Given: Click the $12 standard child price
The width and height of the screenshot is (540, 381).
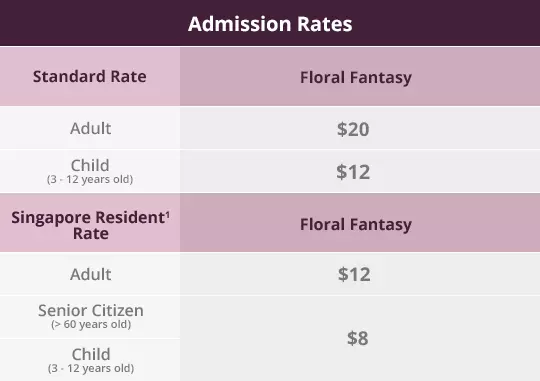Looking at the screenshot, I should pyautogui.click(x=353, y=172).
